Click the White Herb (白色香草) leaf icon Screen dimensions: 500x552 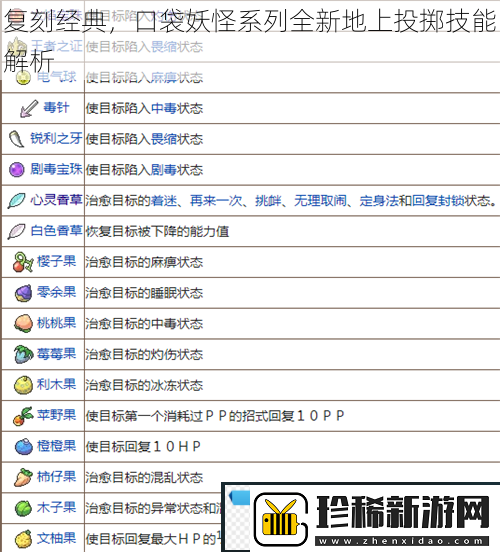16,231
